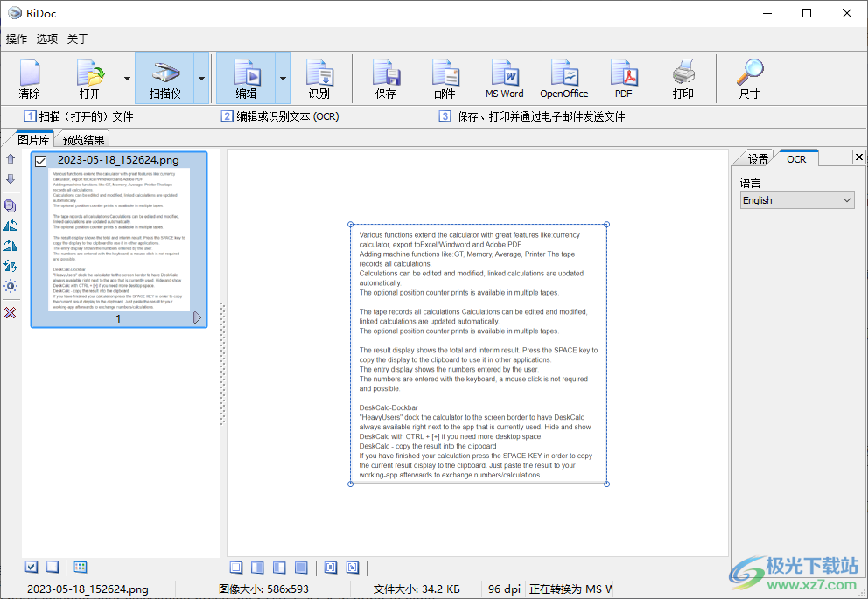The image size is (868, 599).
Task: Click the panel splitter grip handle
Action: (222, 364)
